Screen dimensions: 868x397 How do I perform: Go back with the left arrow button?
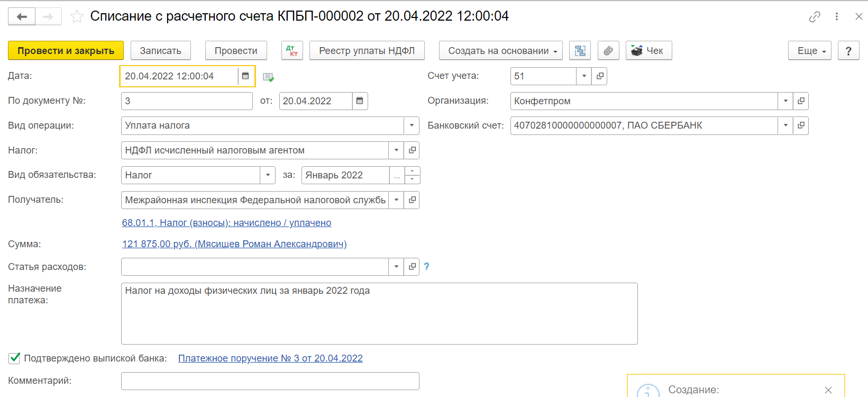pos(22,16)
